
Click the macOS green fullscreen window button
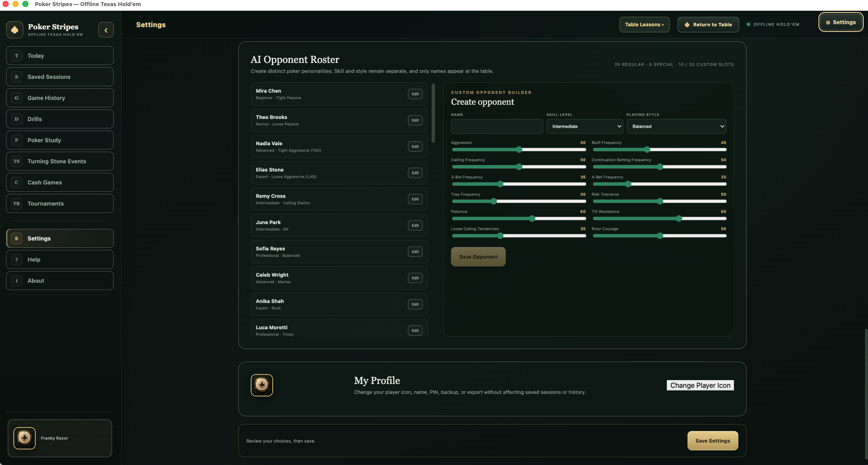pyautogui.click(x=25, y=4)
